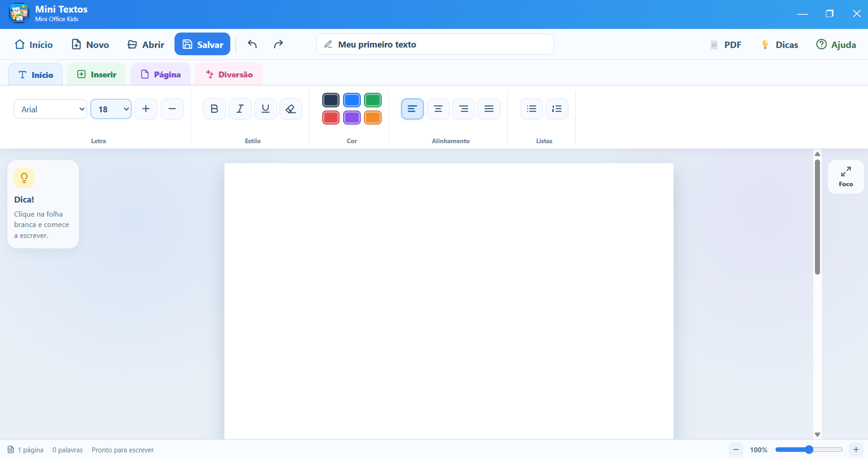Pick the dark navy color swatch
The width and height of the screenshot is (868, 459).
tap(331, 100)
